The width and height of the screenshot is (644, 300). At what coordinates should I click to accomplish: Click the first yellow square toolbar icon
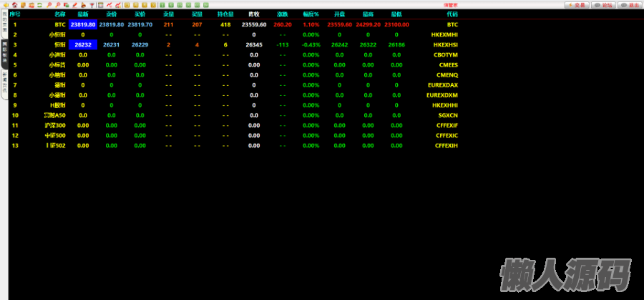coord(127,5)
